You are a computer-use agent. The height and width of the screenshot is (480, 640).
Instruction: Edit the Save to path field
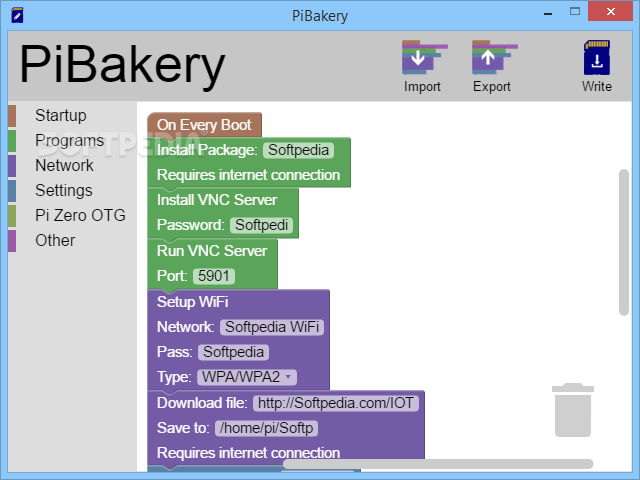pos(267,428)
